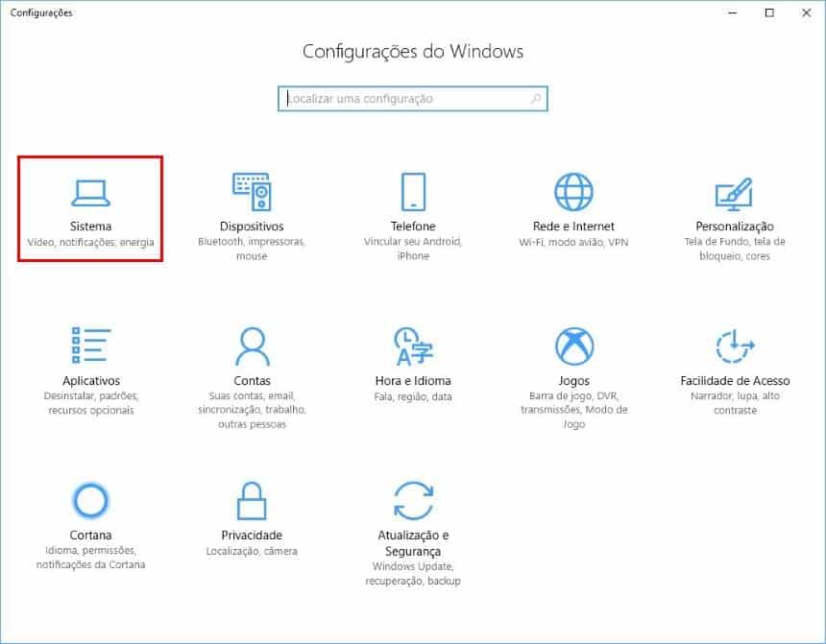Click the Dispositivos label
The height and width of the screenshot is (644, 826).
click(x=252, y=227)
